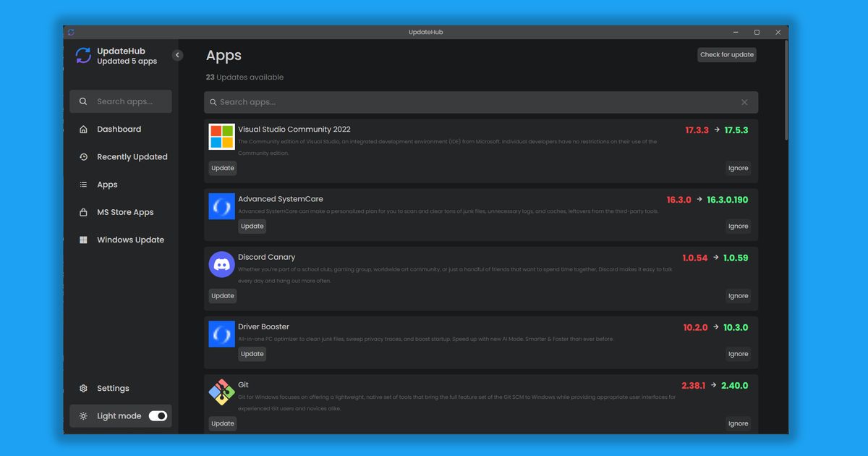Click the Check for update button
This screenshot has width=868, height=456.
(727, 54)
